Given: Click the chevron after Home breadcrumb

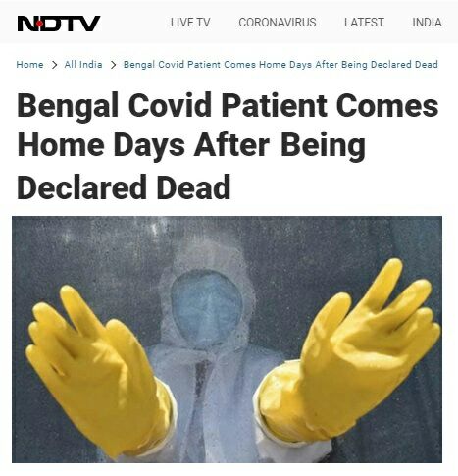Looking at the screenshot, I should click(x=54, y=65).
